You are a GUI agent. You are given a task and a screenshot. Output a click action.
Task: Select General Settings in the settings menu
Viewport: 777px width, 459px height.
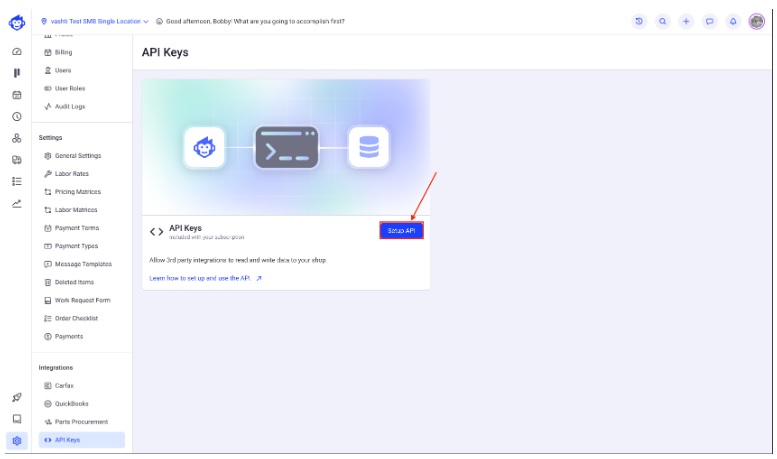pyautogui.click(x=78, y=156)
